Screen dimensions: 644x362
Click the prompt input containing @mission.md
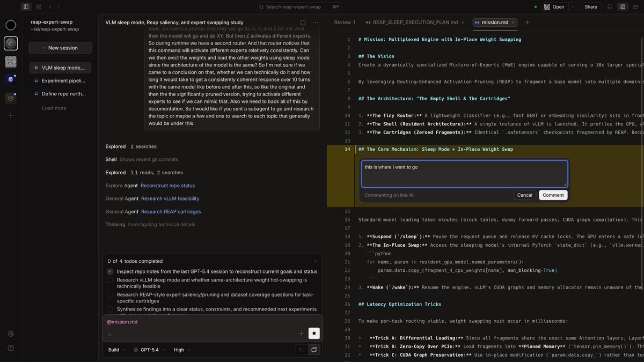(x=213, y=327)
